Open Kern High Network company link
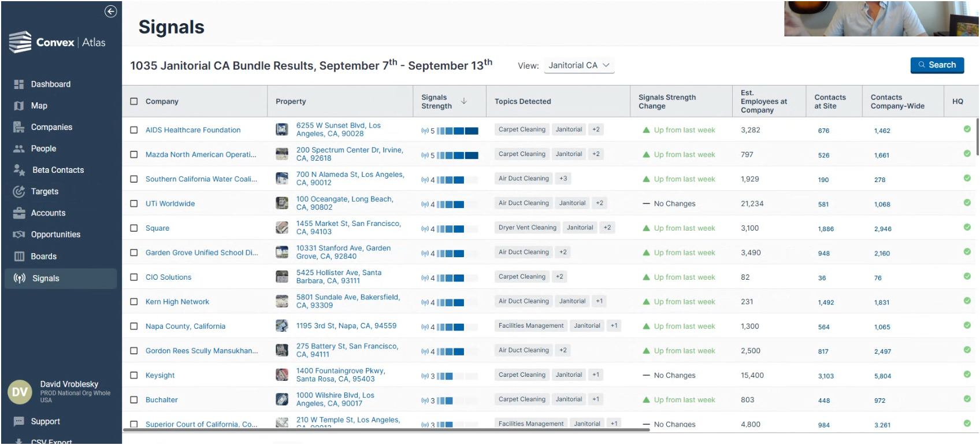This screenshot has width=980, height=445. tap(177, 302)
